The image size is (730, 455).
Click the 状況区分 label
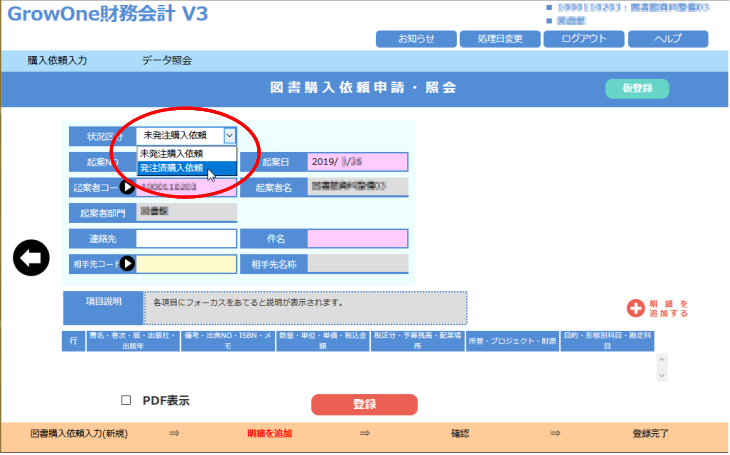pos(105,136)
